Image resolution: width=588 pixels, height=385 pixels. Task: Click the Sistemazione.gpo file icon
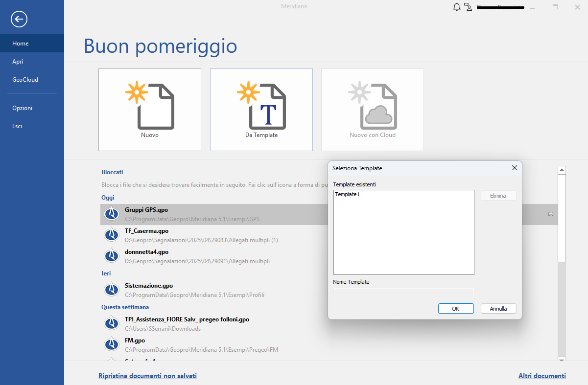pos(112,290)
